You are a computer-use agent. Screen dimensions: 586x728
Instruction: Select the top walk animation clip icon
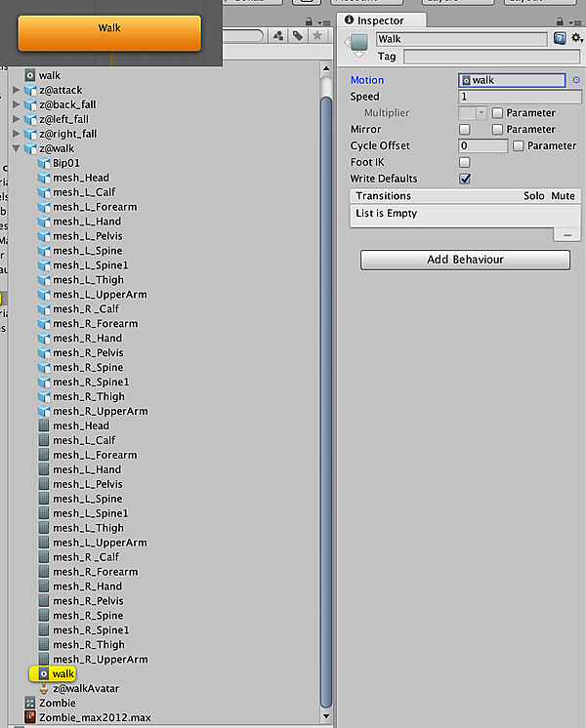[30, 75]
